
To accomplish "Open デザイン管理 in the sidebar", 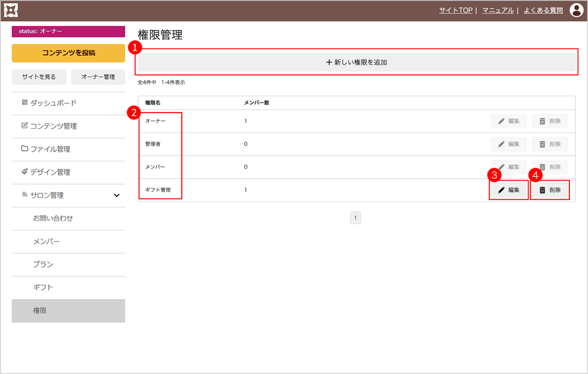I will coord(50,172).
